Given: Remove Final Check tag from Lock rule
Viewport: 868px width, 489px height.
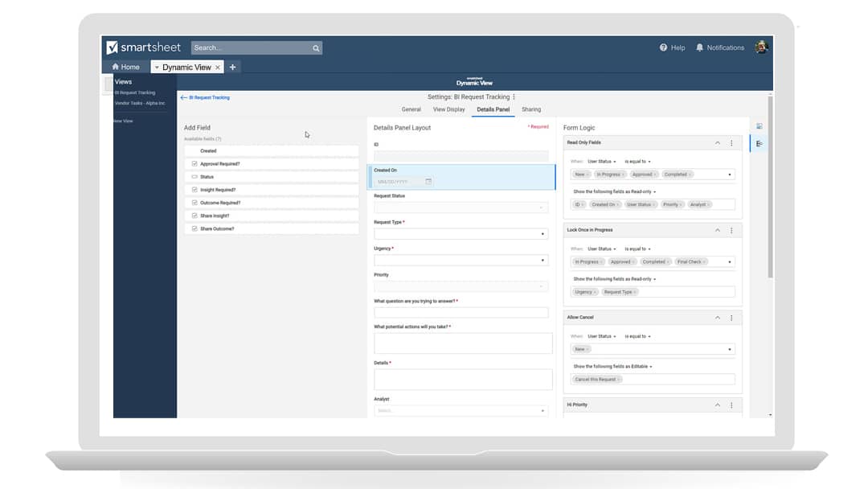Looking at the screenshot, I should click(704, 262).
